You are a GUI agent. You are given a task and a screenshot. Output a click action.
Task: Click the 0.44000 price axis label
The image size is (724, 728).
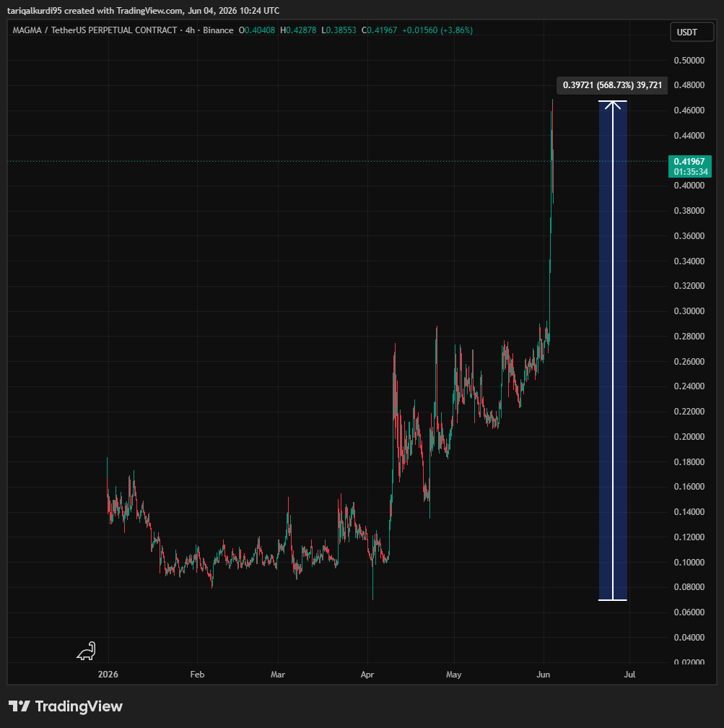[689, 136]
